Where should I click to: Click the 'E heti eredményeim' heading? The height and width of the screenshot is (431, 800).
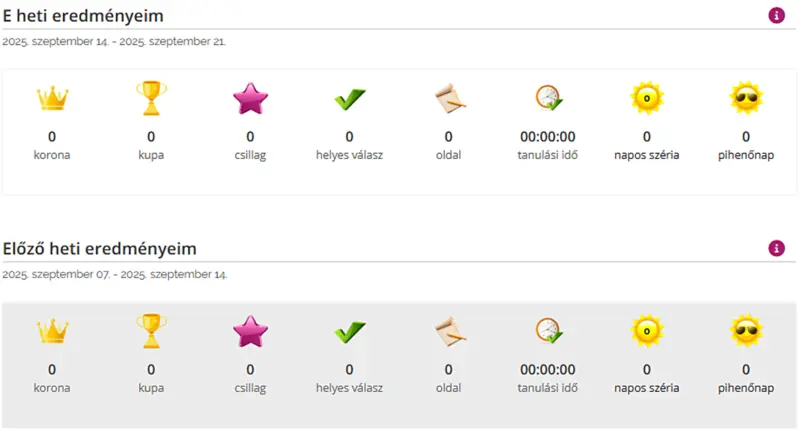click(x=83, y=16)
